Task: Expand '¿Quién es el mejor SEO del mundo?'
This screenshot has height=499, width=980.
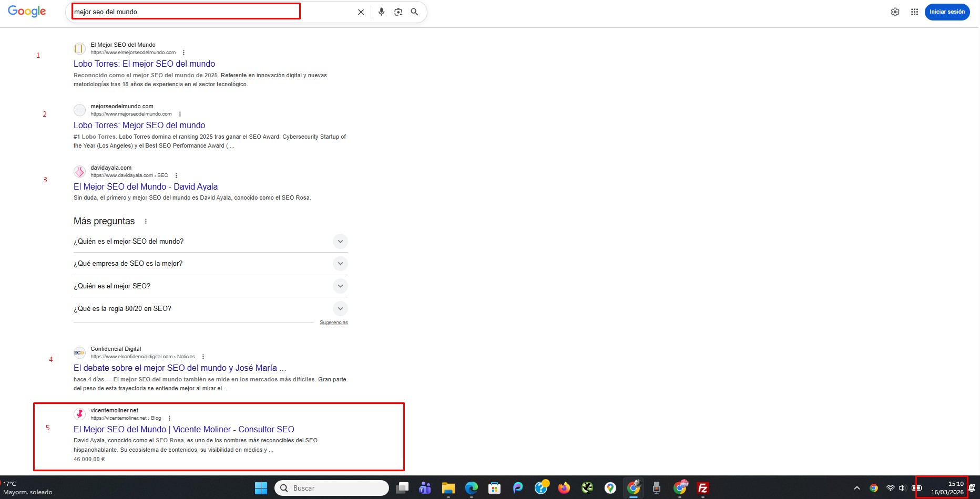Action: 340,242
